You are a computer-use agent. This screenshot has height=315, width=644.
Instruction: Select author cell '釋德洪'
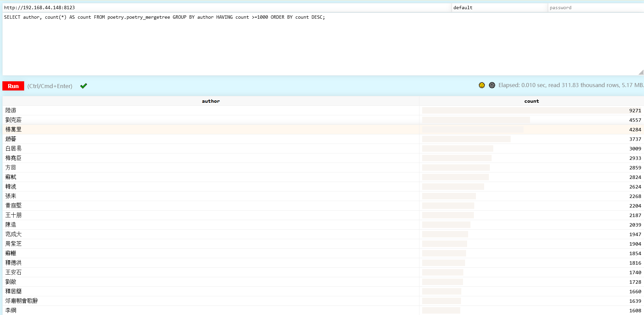click(x=211, y=263)
